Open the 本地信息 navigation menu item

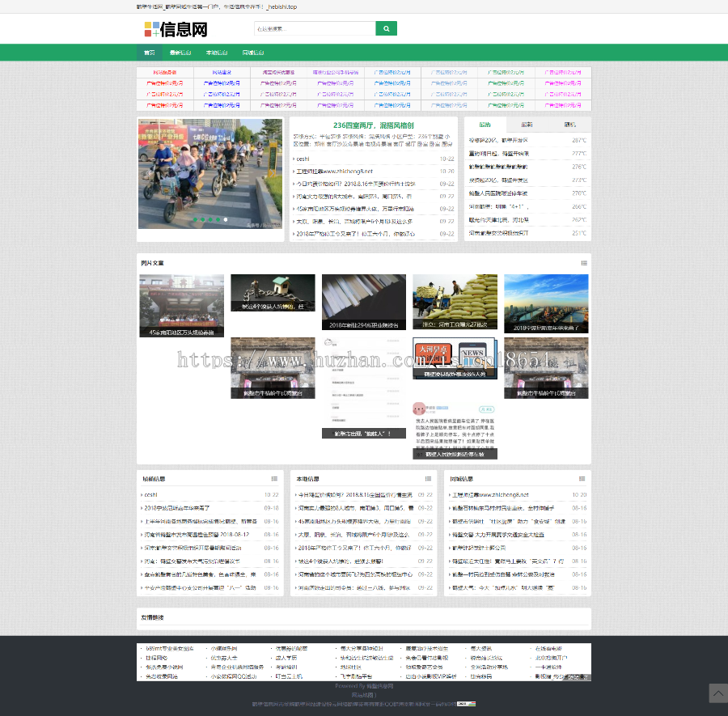tap(217, 53)
